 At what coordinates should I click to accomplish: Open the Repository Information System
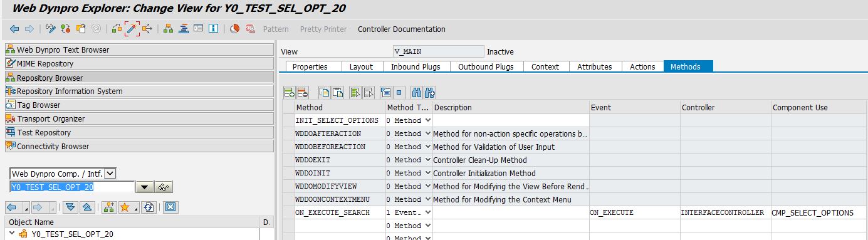139,91
